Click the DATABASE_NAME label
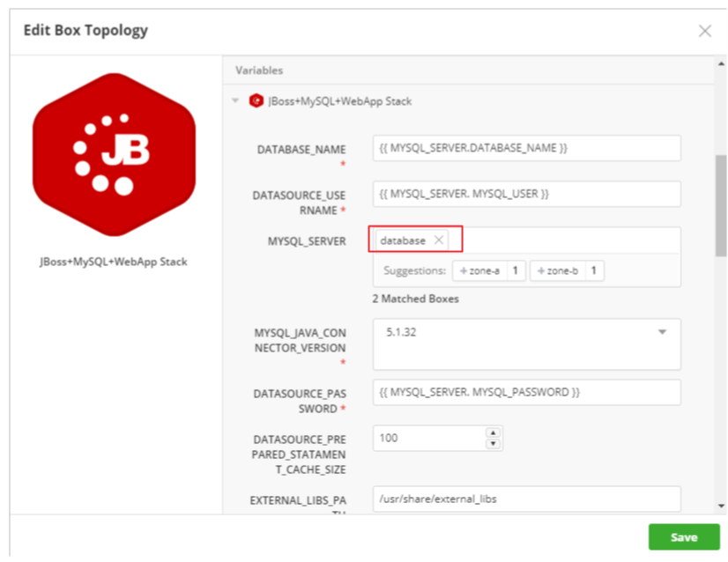Image resolution: width=728 pixels, height=562 pixels. tap(301, 150)
